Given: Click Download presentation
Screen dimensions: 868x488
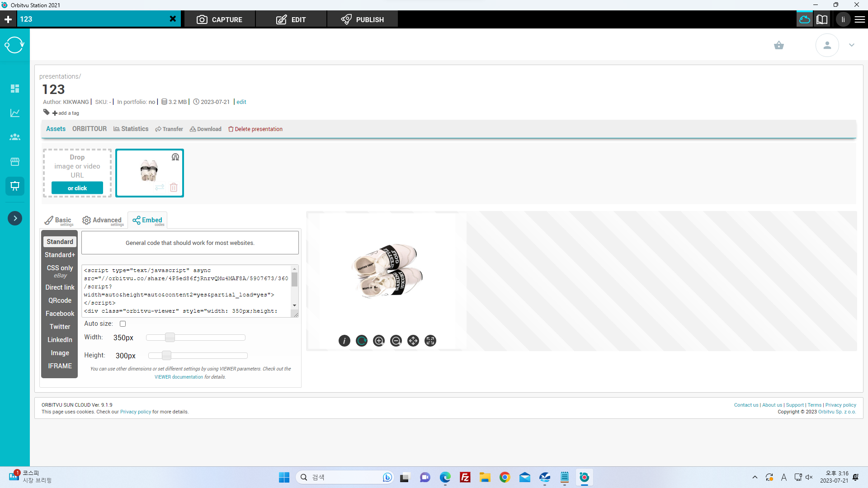Looking at the screenshot, I should 206,129.
